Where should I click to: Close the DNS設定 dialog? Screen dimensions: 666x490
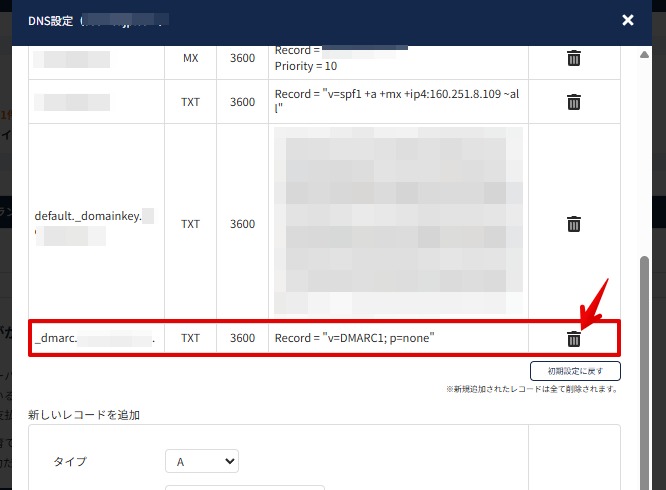(627, 20)
